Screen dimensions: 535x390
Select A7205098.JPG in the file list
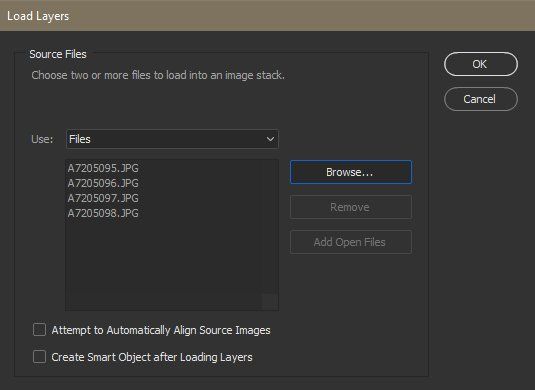click(103, 213)
